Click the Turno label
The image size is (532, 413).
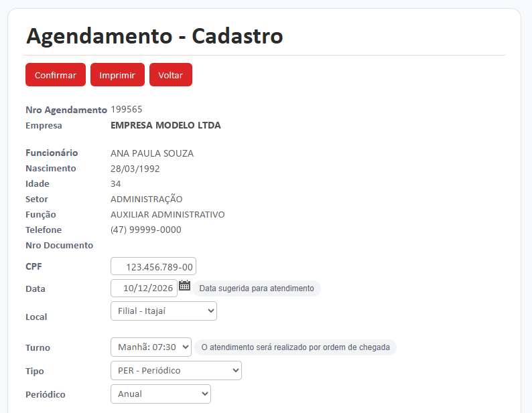[x=38, y=347]
